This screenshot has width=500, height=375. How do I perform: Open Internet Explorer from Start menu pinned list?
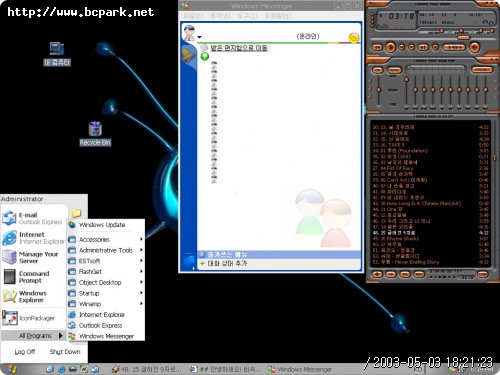pos(33,238)
